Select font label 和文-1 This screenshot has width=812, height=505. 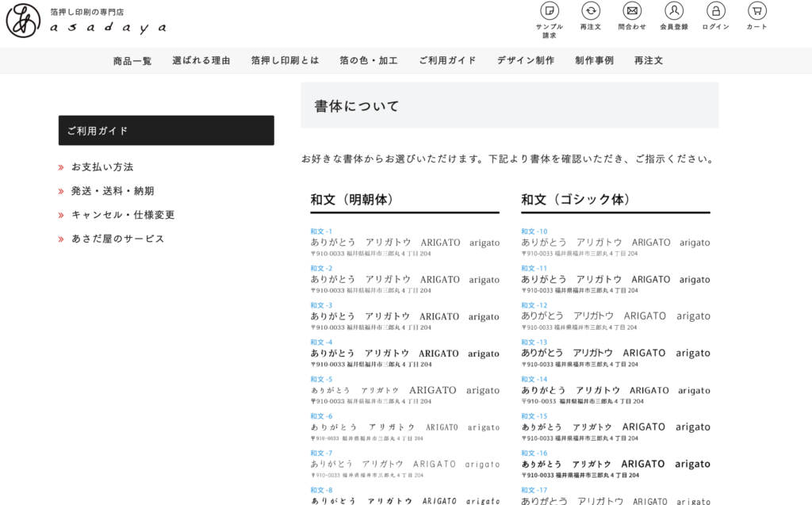point(321,231)
